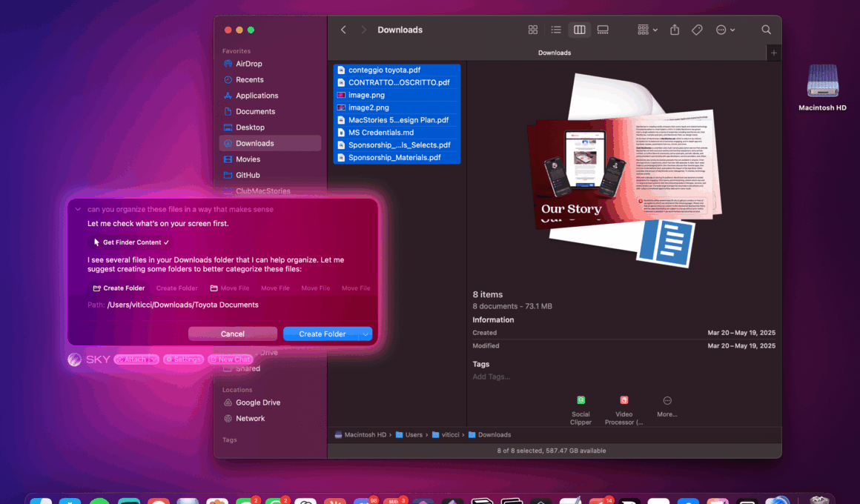The width and height of the screenshot is (860, 504).
Task: Cancel the Sky folder creation
Action: tap(233, 334)
